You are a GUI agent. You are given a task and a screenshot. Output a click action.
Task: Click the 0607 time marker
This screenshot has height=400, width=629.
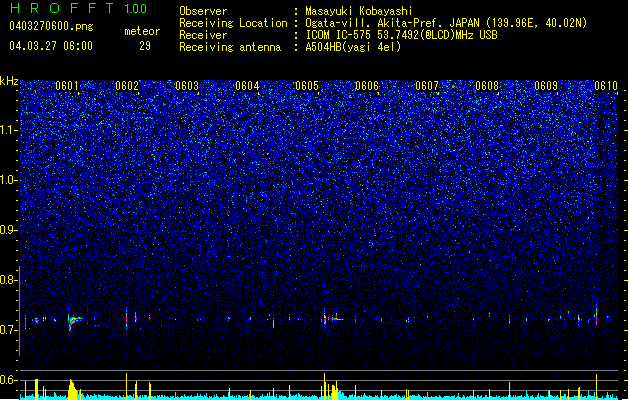(427, 86)
